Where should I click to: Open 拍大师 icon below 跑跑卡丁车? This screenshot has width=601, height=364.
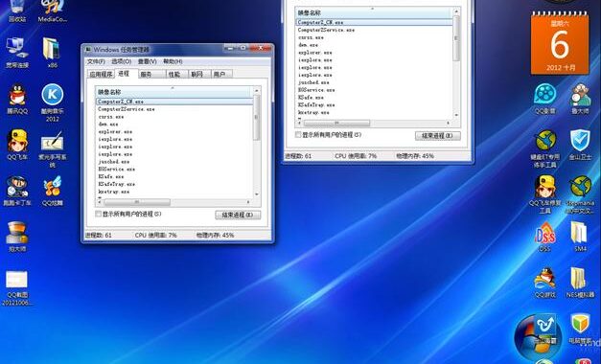(x=17, y=237)
